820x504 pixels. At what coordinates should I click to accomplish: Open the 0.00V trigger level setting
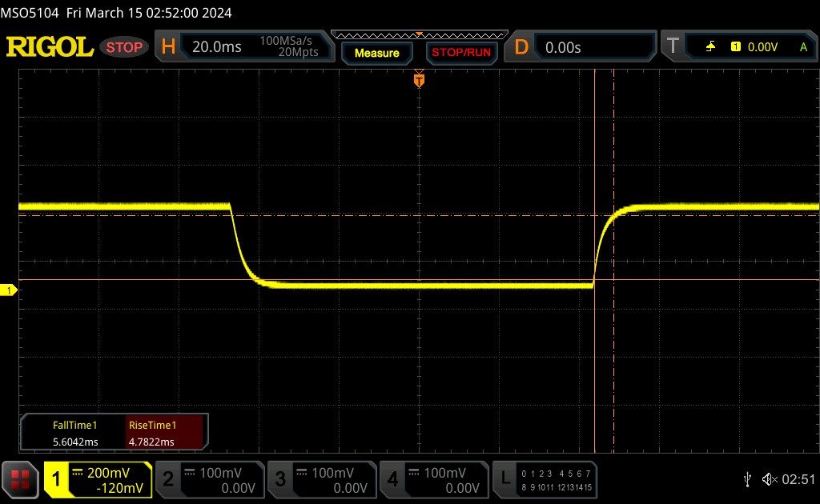762,47
